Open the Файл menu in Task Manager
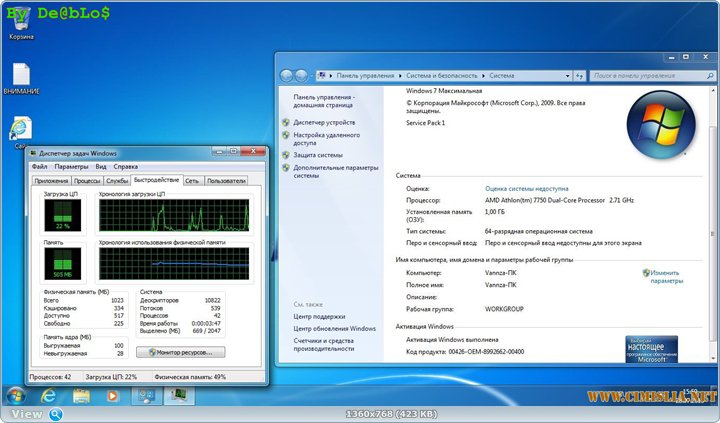Image resolution: width=720 pixels, height=423 pixels. pos(39,167)
